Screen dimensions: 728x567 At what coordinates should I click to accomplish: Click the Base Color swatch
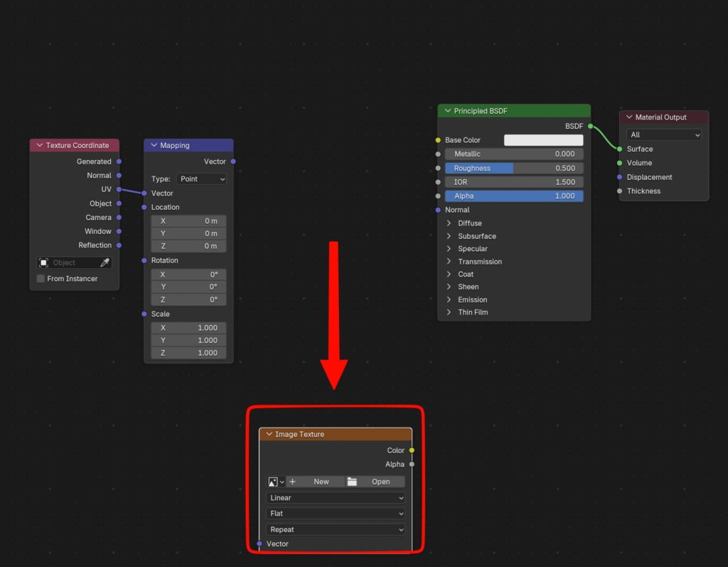(543, 140)
